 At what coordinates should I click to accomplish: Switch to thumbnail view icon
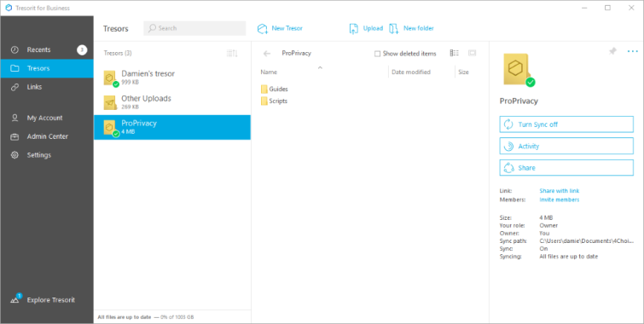[472, 53]
